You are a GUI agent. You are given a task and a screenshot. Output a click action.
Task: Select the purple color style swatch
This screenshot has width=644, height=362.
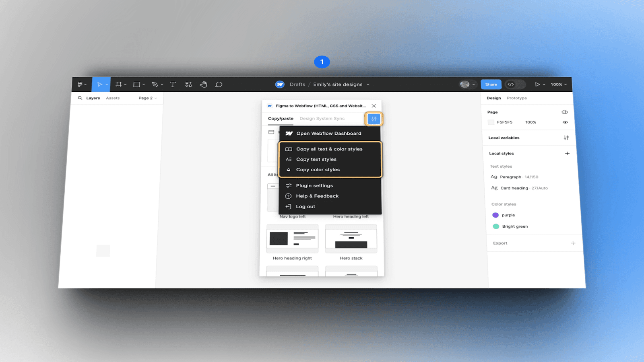(x=495, y=215)
